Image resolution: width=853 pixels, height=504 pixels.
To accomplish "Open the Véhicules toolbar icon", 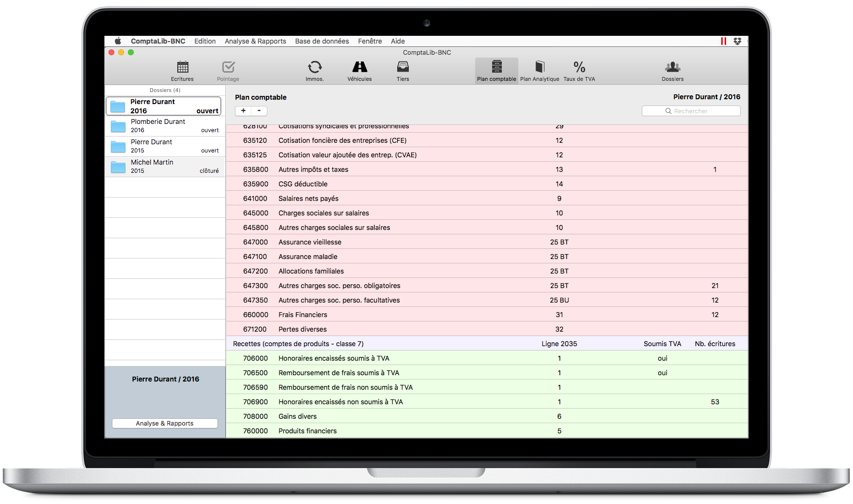I will (359, 71).
